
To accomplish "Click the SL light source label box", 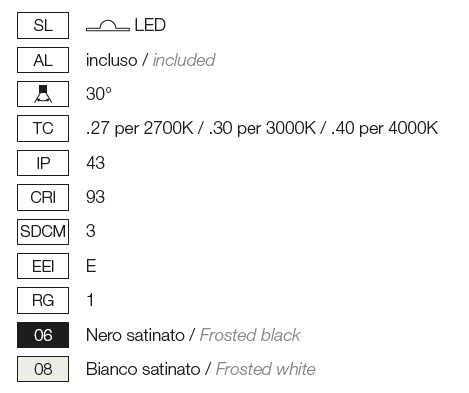I will [x=43, y=26].
